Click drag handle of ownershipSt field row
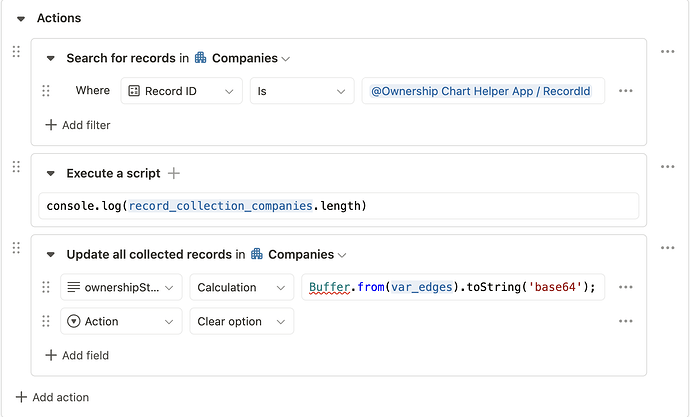690x417 pixels. (x=46, y=287)
